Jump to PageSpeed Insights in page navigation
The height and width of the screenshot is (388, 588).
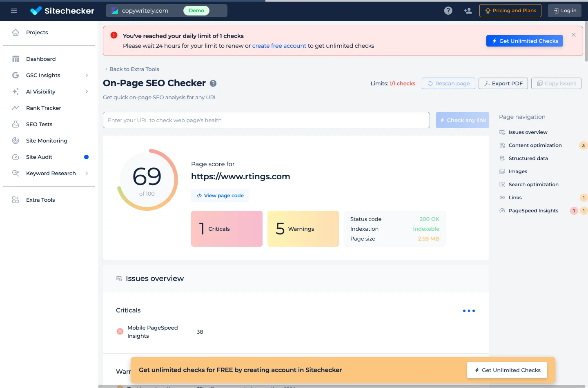[x=533, y=211]
